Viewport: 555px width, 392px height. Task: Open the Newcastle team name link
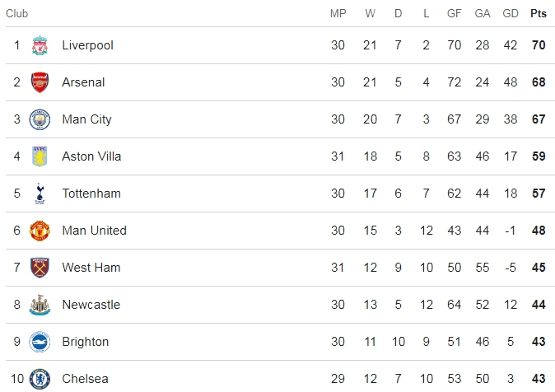(91, 305)
